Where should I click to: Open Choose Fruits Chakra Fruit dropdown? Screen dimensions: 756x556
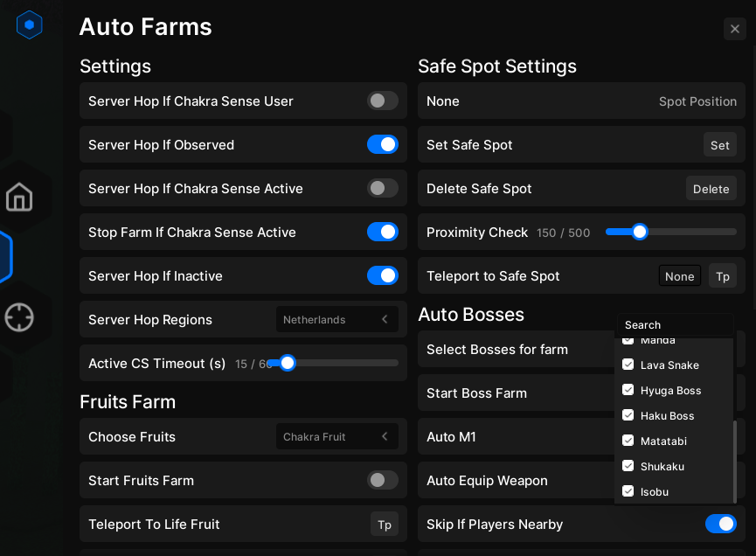(x=337, y=436)
